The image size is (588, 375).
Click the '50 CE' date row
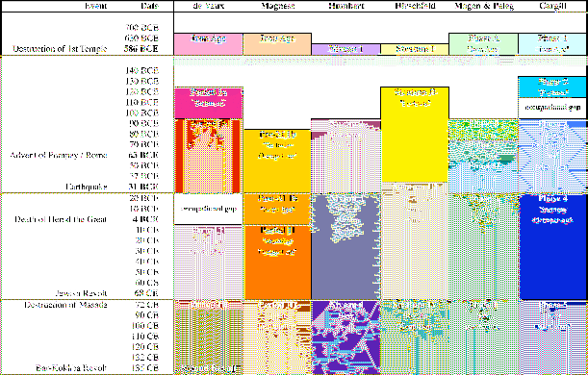coord(147,271)
